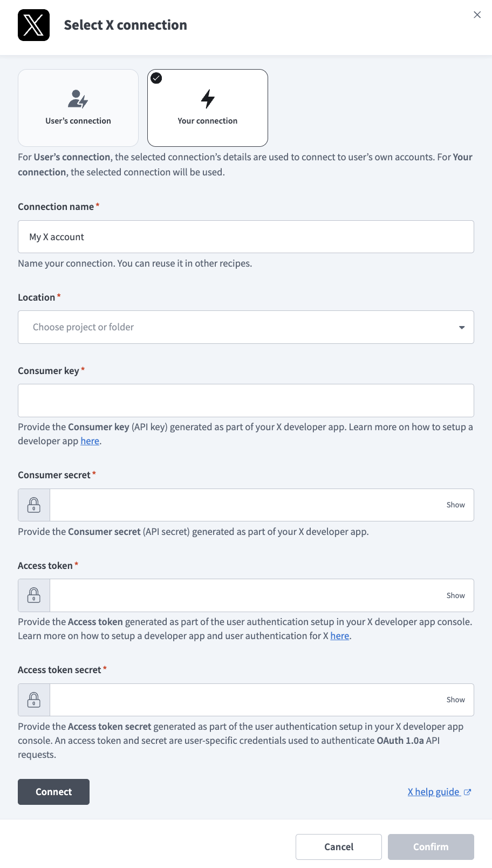Close the Select X connection dialog

477,15
